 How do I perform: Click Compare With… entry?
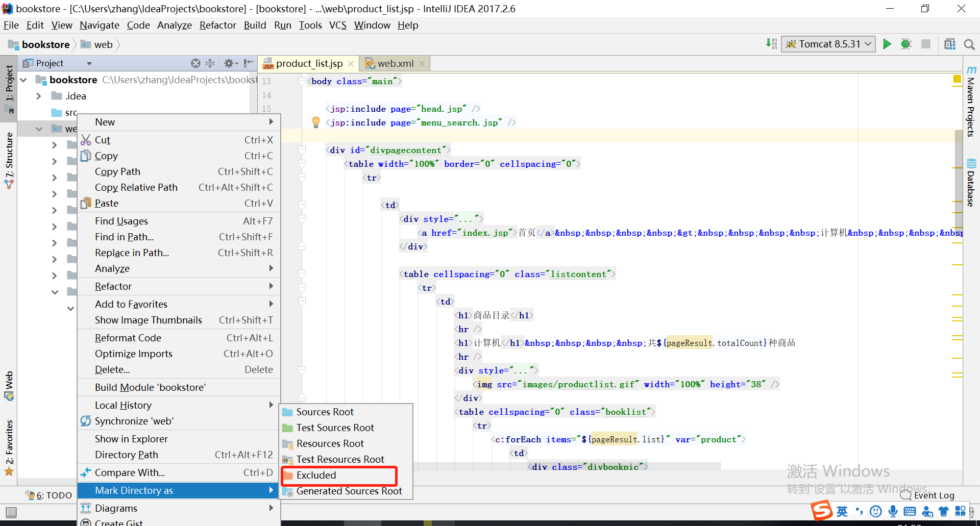coord(179,472)
